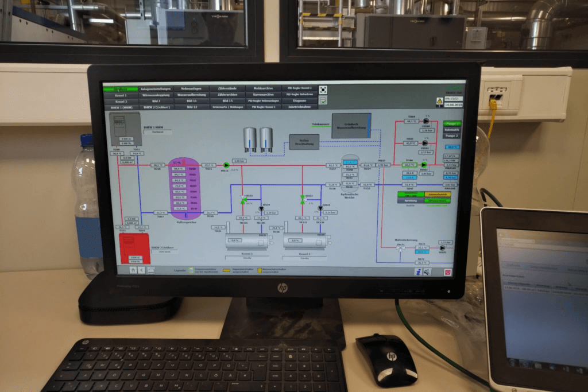588x392 pixels.
Task: Open BHKW 2 (Liebherr) screen
Action: 156,107
